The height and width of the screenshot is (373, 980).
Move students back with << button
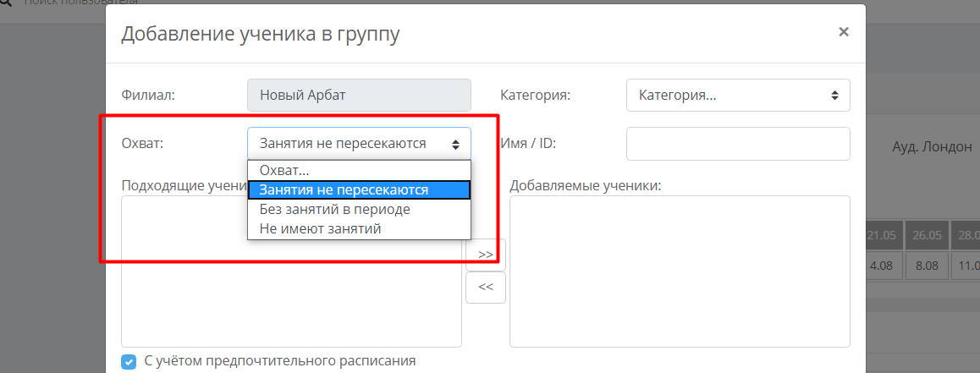(486, 287)
